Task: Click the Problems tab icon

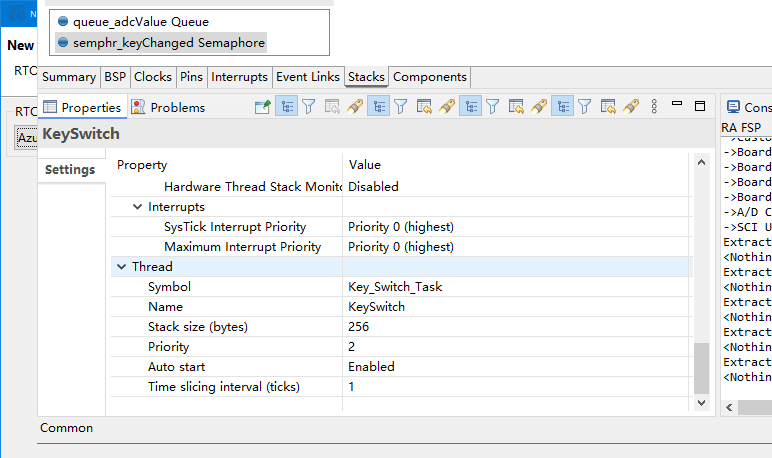Action: tap(138, 106)
